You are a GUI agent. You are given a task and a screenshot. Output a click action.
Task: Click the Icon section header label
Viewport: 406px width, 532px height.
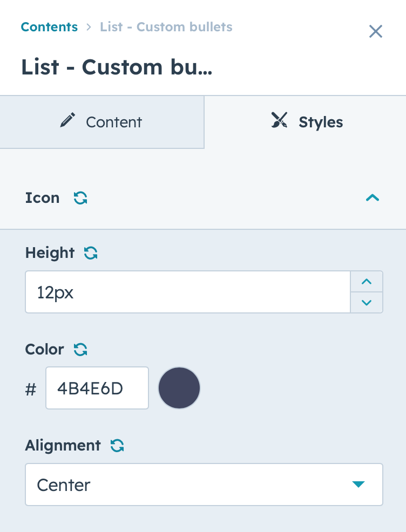[43, 198]
